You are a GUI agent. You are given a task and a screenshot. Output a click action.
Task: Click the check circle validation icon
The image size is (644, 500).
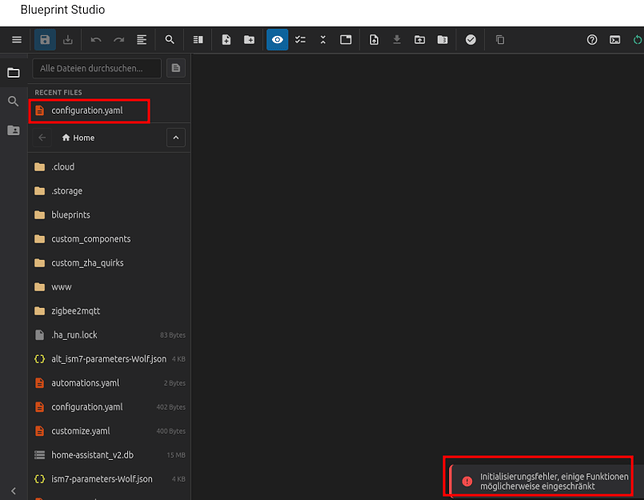pos(471,40)
